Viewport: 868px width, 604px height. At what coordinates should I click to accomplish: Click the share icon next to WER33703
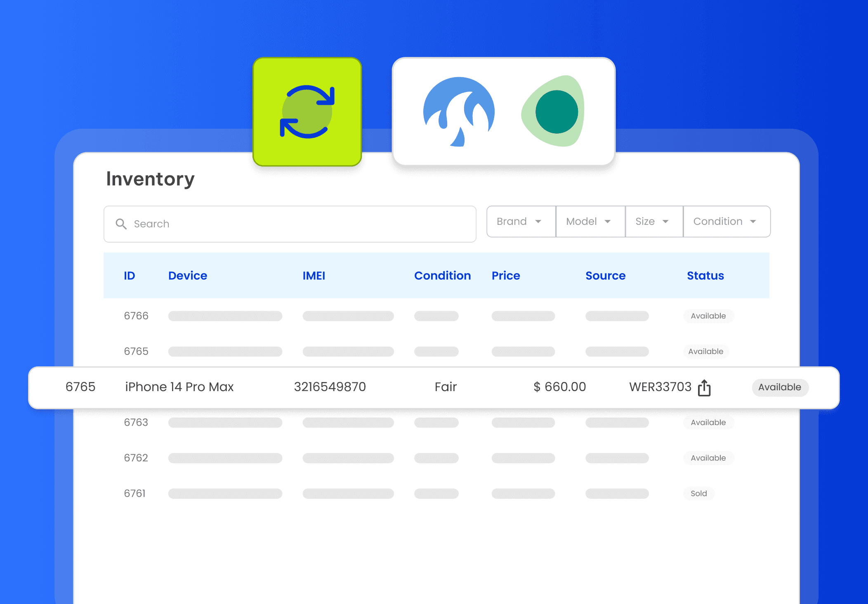click(704, 388)
